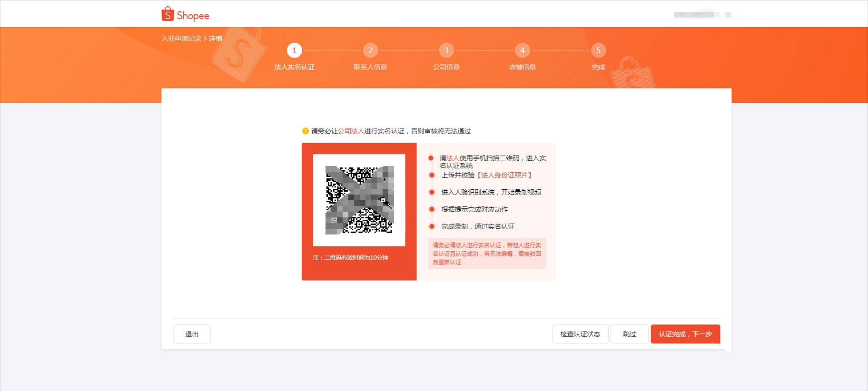Click the 检查认证状态 button
The image size is (868, 391).
(x=580, y=334)
